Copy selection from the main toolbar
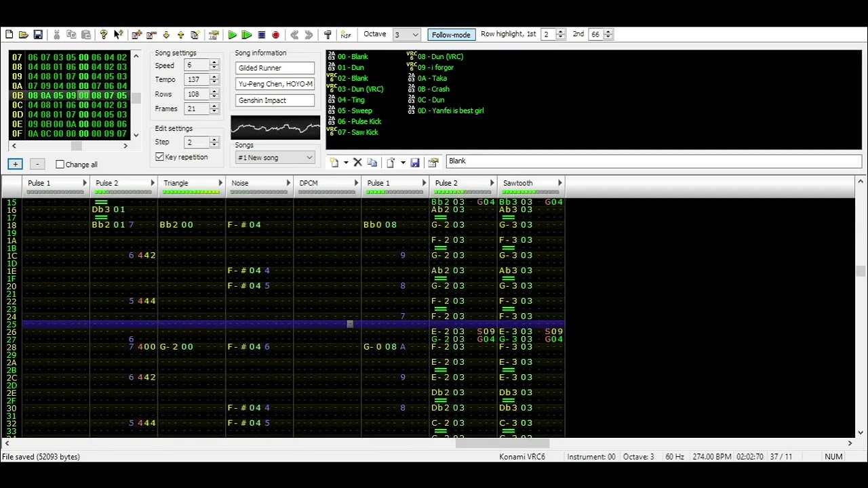 click(x=71, y=35)
